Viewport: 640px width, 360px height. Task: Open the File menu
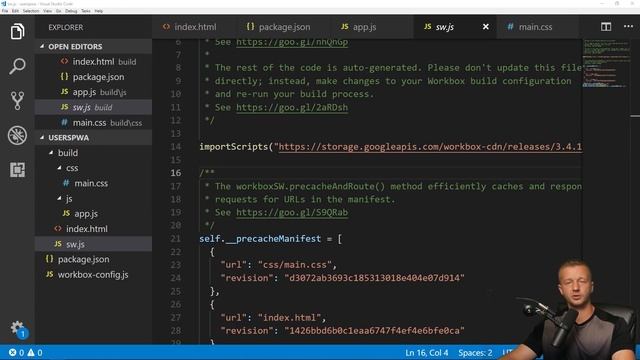point(5,11)
